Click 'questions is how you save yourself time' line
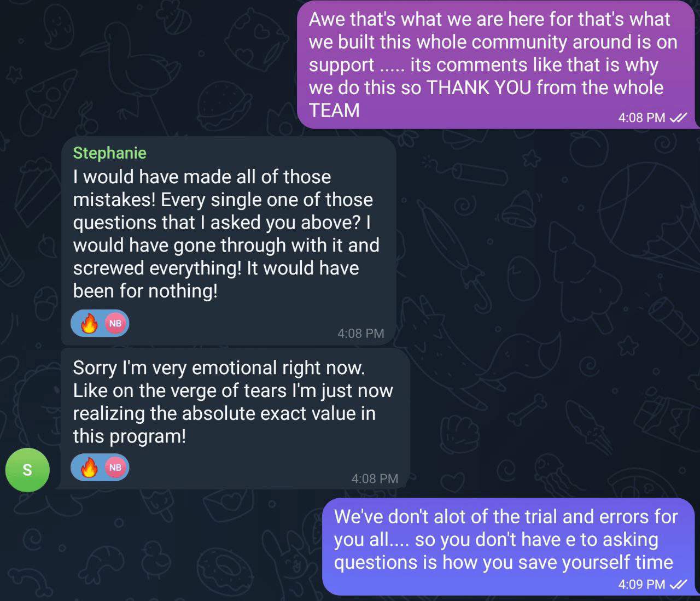Screen dimensions: 700x601 tap(503, 562)
